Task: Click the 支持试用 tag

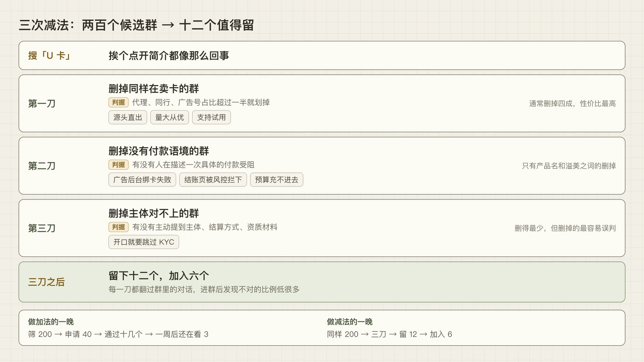Action: tap(211, 117)
